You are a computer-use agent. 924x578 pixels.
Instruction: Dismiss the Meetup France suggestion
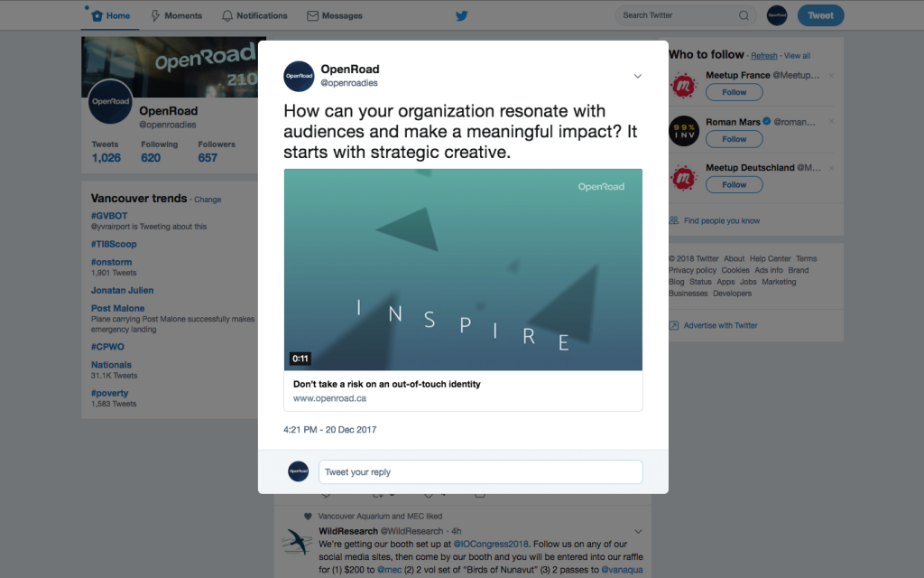coord(831,76)
